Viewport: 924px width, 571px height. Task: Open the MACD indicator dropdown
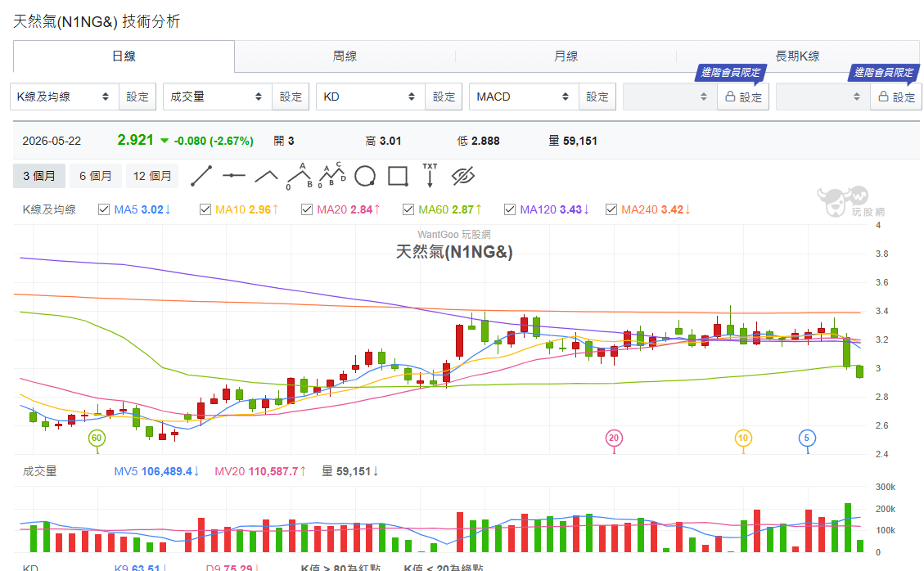[x=524, y=97]
